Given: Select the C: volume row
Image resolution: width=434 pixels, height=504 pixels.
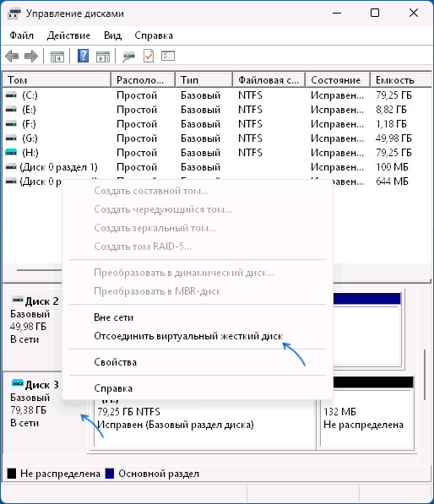Looking at the screenshot, I should pos(217,95).
